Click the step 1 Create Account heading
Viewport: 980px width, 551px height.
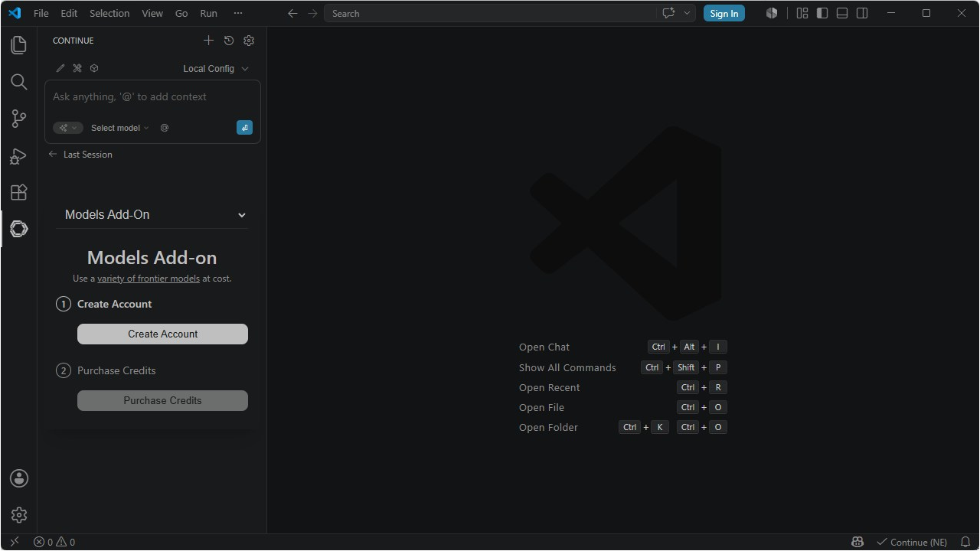click(115, 304)
